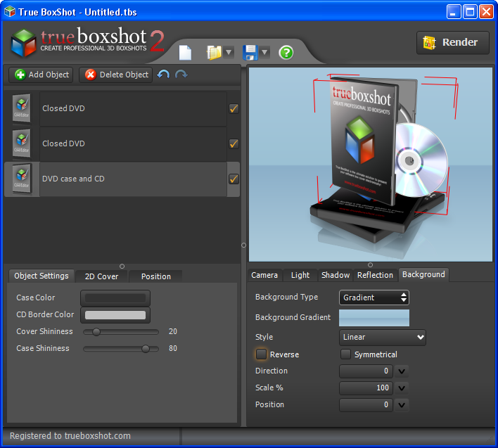The image size is (498, 448).
Task: Toggle the Symmetrical checkbox
Action: pyautogui.click(x=345, y=354)
